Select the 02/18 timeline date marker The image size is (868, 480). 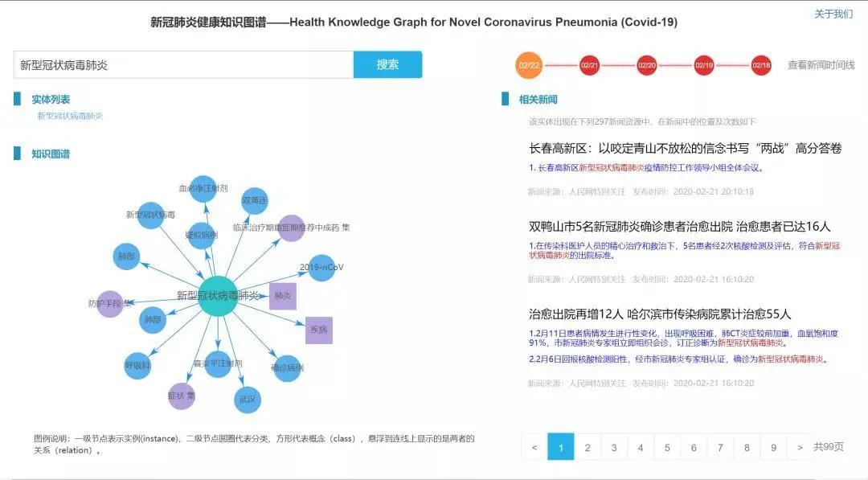[x=761, y=65]
